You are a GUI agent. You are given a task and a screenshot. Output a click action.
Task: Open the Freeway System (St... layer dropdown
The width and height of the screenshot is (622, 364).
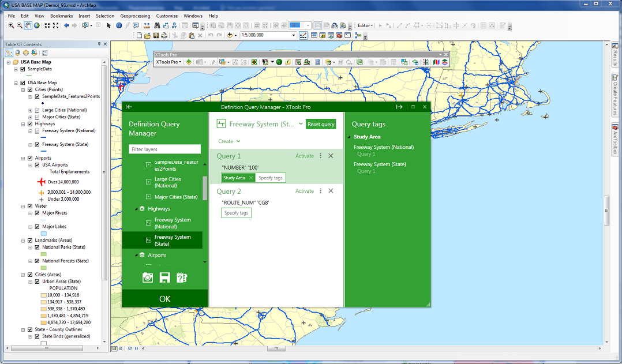pyautogui.click(x=301, y=124)
